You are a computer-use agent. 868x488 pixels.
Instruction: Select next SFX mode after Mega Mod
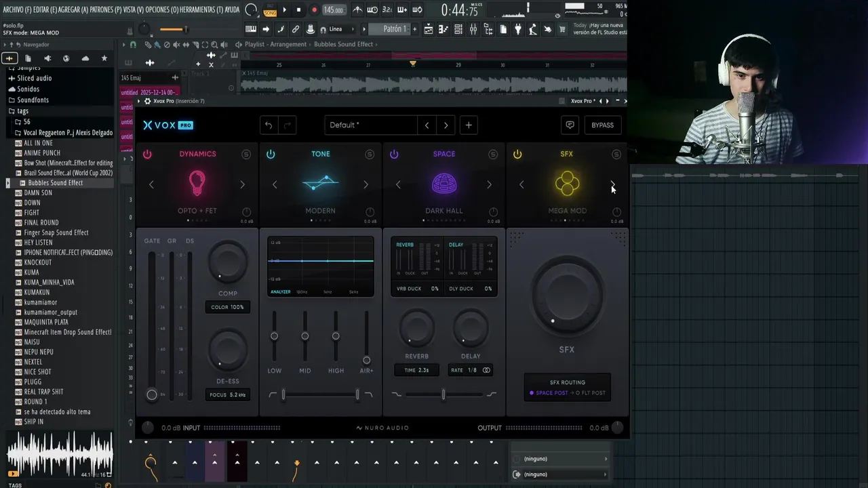point(612,184)
